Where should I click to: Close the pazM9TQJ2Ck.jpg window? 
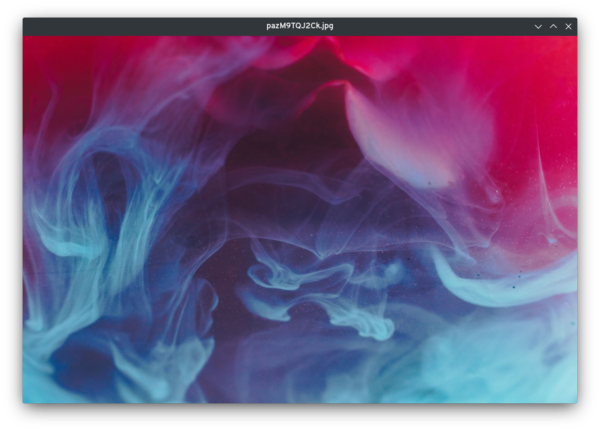[x=568, y=26]
